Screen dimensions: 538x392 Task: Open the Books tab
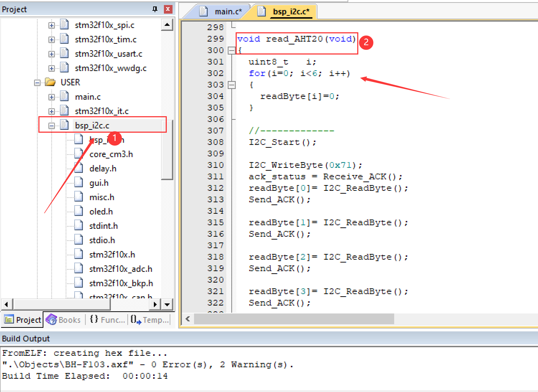point(64,320)
